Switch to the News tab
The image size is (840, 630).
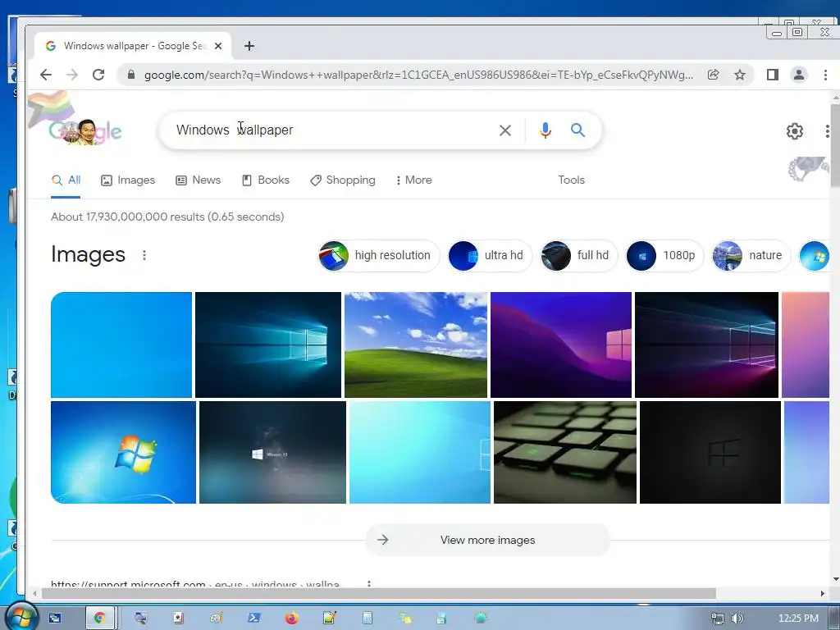click(x=199, y=180)
